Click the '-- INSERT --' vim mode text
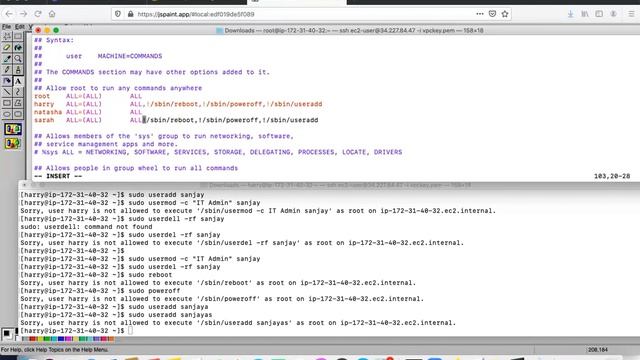Viewport: 640px width, 360px height. pos(58,176)
